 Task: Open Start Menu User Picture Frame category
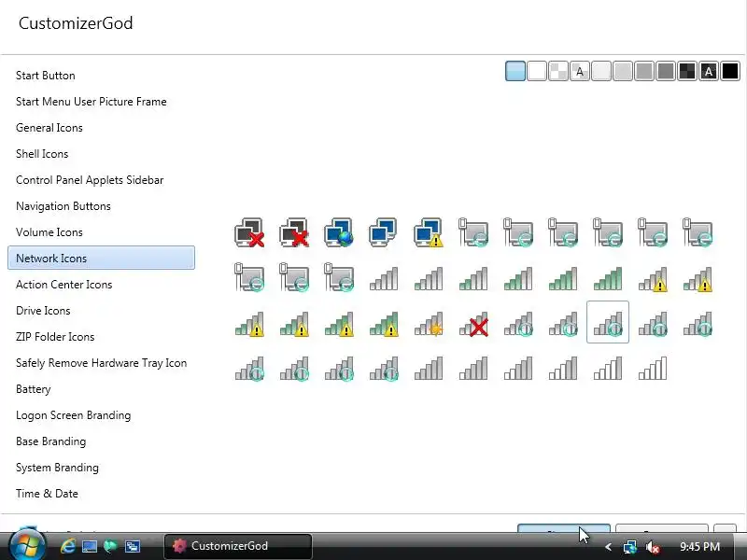pos(91,102)
